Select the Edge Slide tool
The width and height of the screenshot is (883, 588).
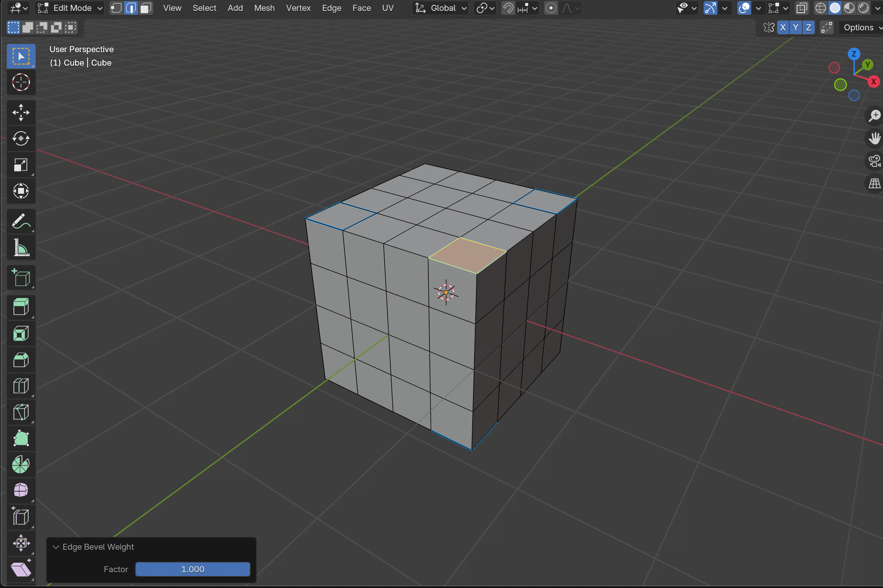(x=21, y=517)
